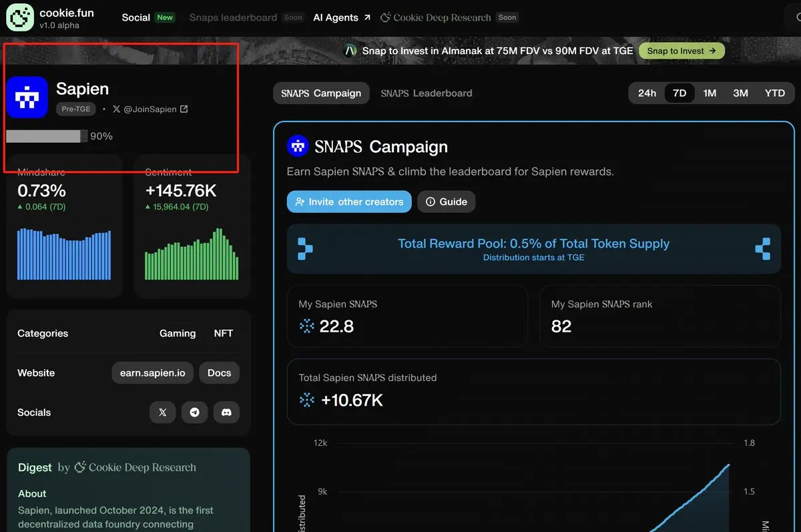Click the right icon in reward pool banner
Image resolution: width=801 pixels, height=532 pixels.
pyautogui.click(x=763, y=248)
